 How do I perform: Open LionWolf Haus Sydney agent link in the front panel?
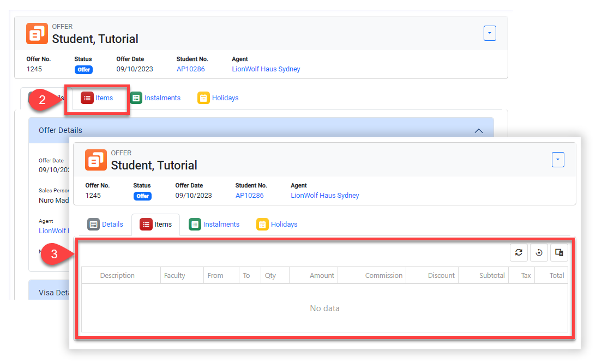tap(324, 195)
